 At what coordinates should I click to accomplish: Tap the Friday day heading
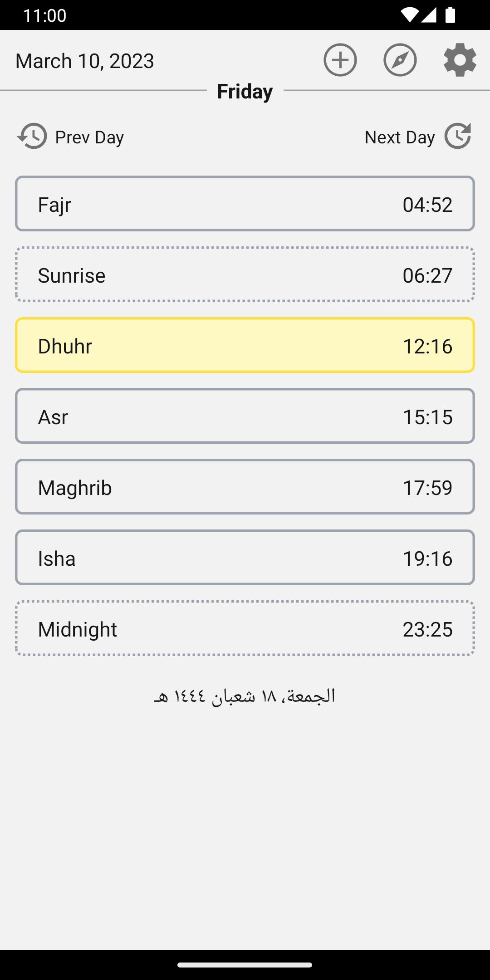coord(245,91)
